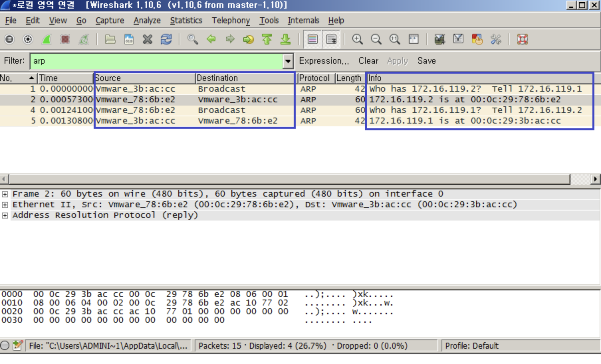The image size is (601, 364).
Task: Close this capture file
Action: pyautogui.click(x=147, y=39)
